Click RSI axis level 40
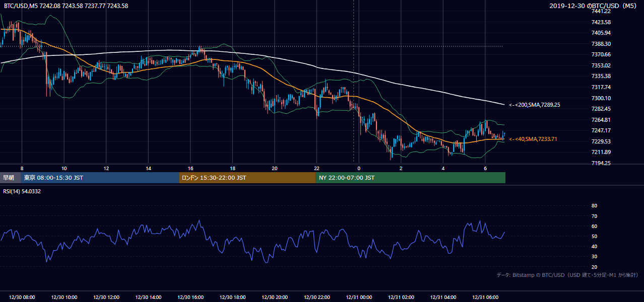The image size is (644, 302). [x=594, y=247]
